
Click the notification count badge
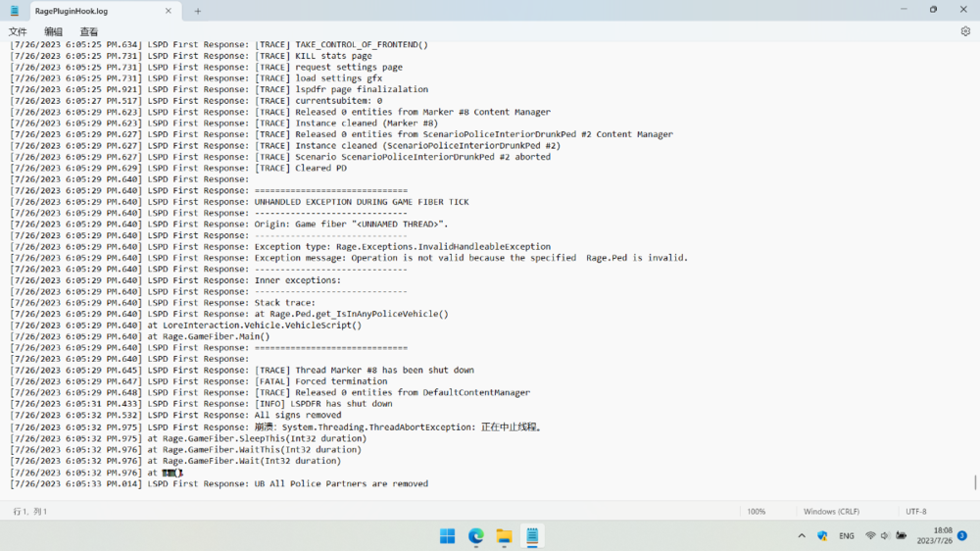click(x=962, y=535)
